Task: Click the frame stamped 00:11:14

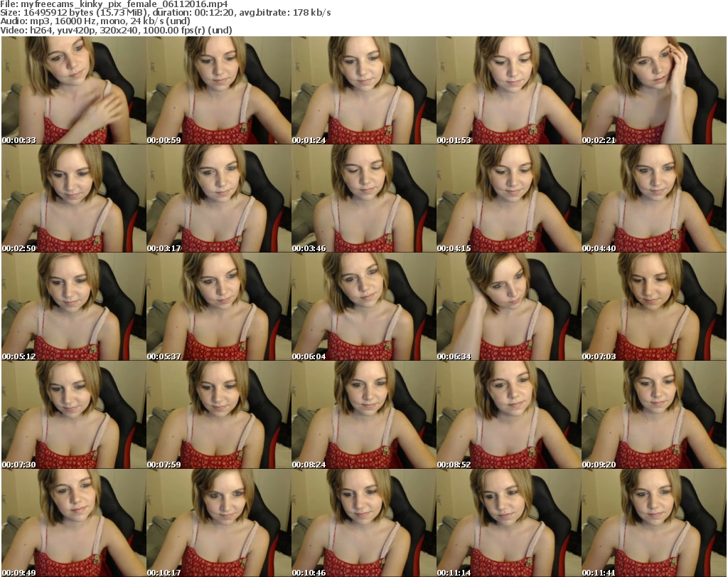Action: click(x=508, y=523)
